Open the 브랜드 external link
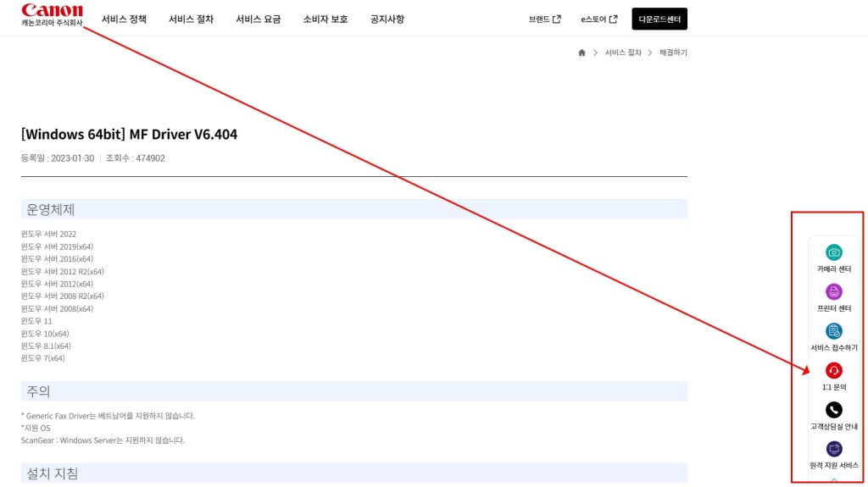The image size is (868, 487). pos(544,19)
